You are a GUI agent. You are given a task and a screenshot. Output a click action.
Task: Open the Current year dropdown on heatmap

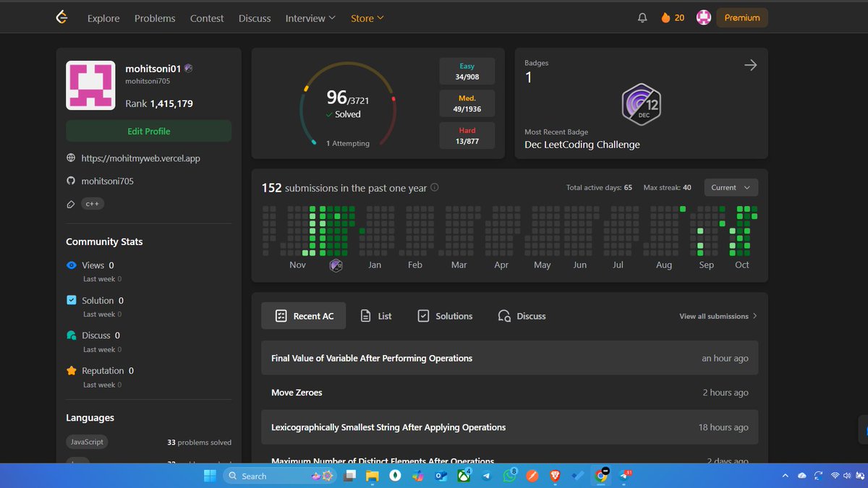731,187
